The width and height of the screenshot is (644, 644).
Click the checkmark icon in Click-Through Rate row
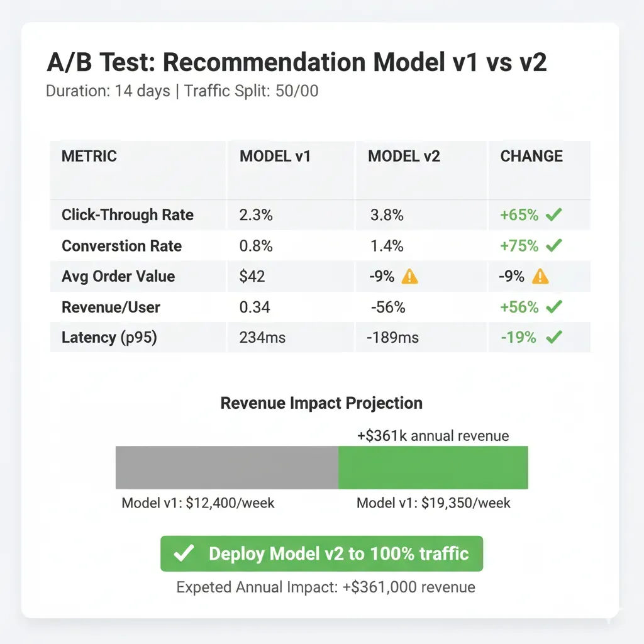554,214
